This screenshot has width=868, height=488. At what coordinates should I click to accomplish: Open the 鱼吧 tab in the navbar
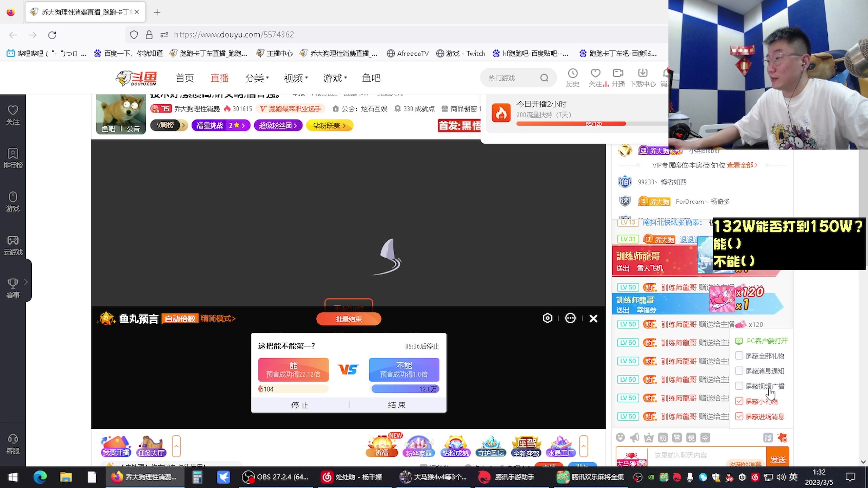point(371,78)
